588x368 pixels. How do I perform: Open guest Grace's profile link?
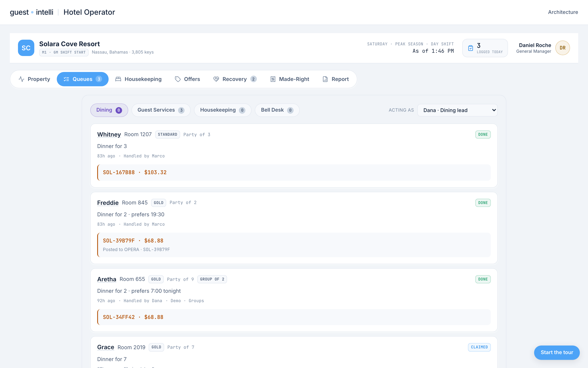coord(106,347)
